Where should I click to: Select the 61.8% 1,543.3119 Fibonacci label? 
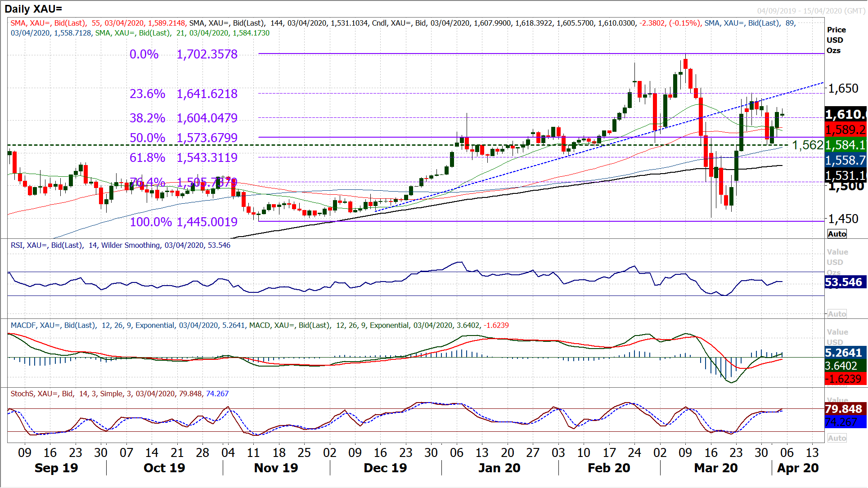[184, 158]
